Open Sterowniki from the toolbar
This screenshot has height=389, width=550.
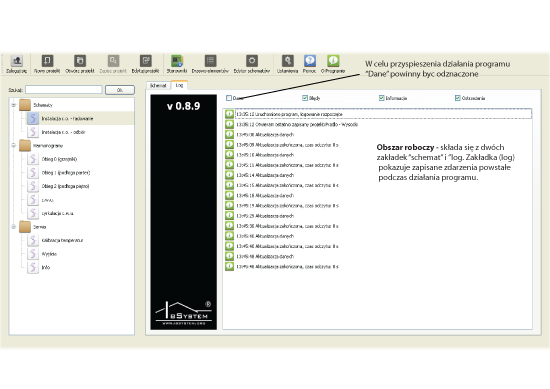pyautogui.click(x=177, y=61)
